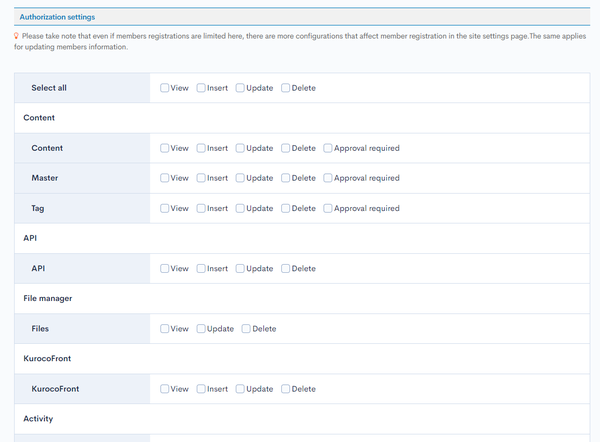Image resolution: width=600 pixels, height=442 pixels.
Task: Enable Update for the Content row
Action: (x=240, y=148)
